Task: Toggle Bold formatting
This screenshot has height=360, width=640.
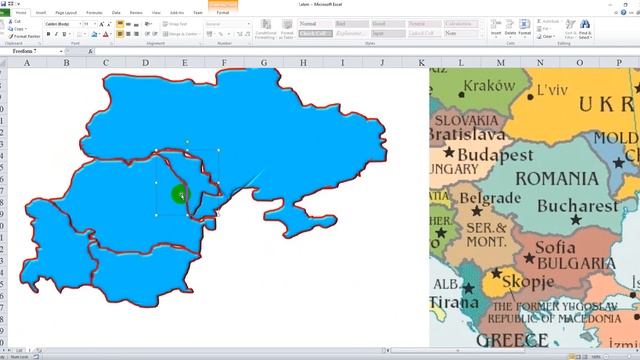Action: [49, 34]
